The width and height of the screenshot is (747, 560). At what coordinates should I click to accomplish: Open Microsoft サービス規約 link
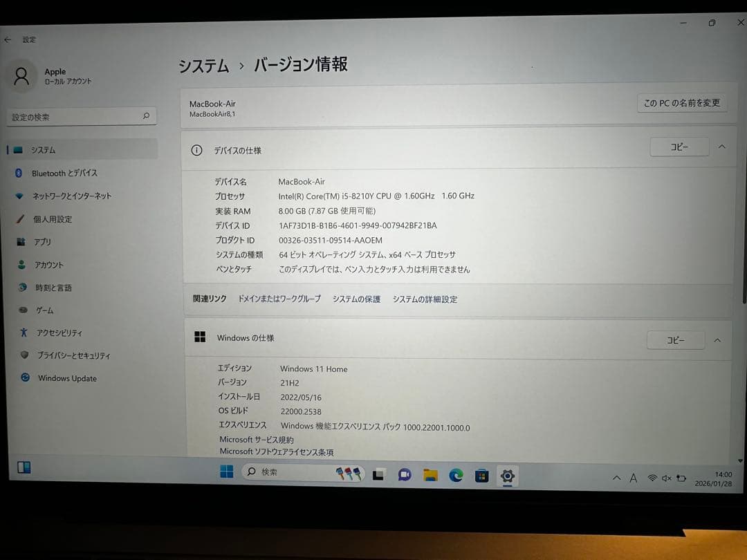coord(257,440)
